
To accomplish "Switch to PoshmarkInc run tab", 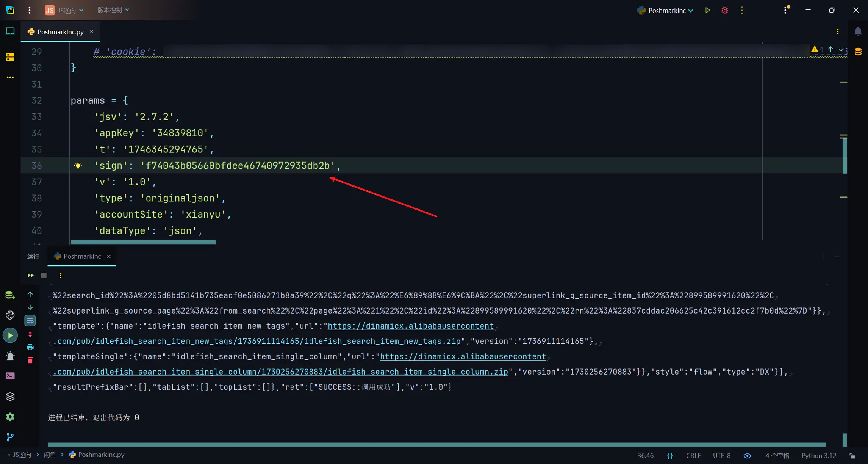I will 82,256.
